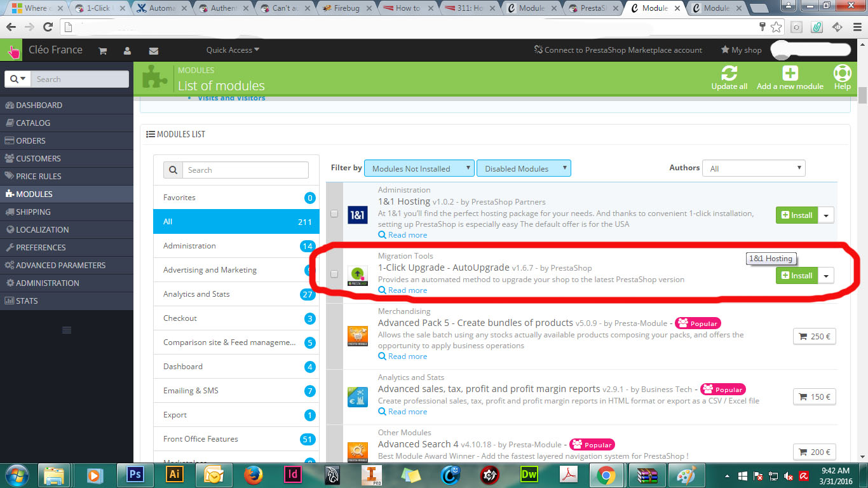Click the modules list Search field
This screenshot has height=488, width=868.
click(x=245, y=170)
